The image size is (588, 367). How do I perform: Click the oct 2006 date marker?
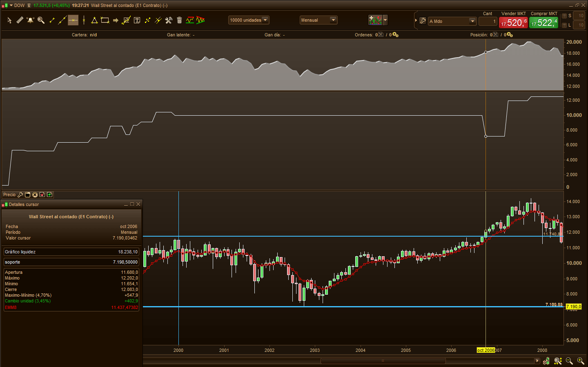point(486,350)
